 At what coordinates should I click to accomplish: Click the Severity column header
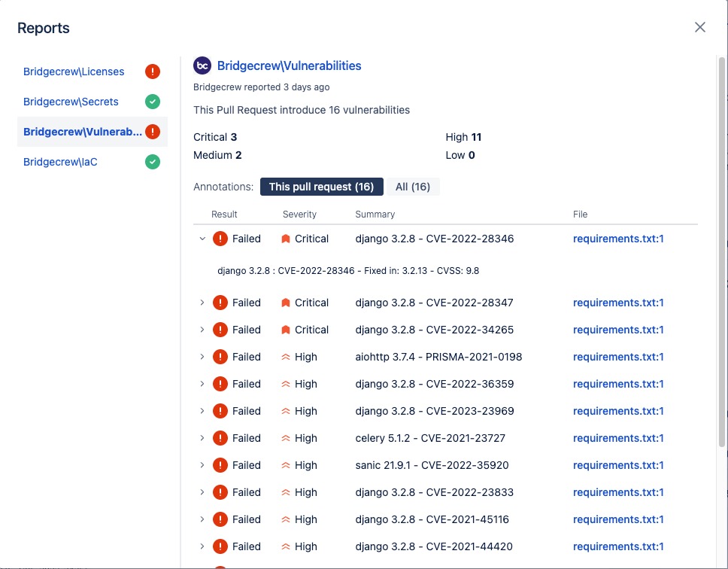click(x=299, y=215)
